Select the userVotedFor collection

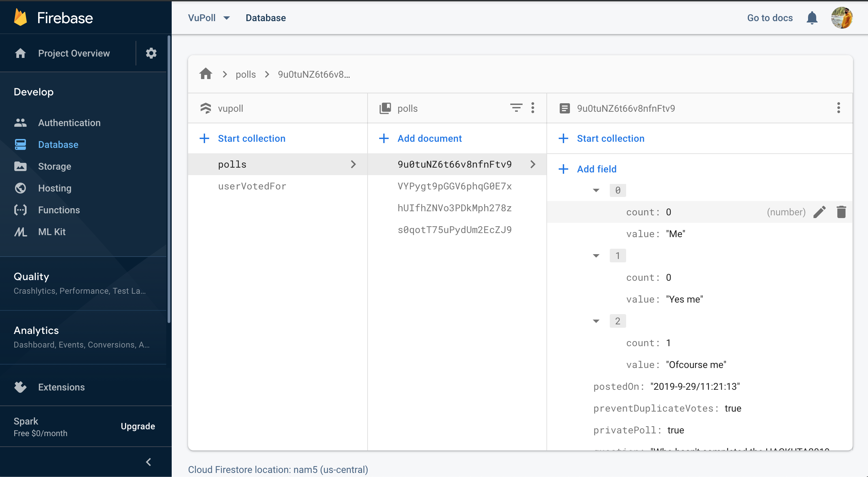tap(252, 186)
